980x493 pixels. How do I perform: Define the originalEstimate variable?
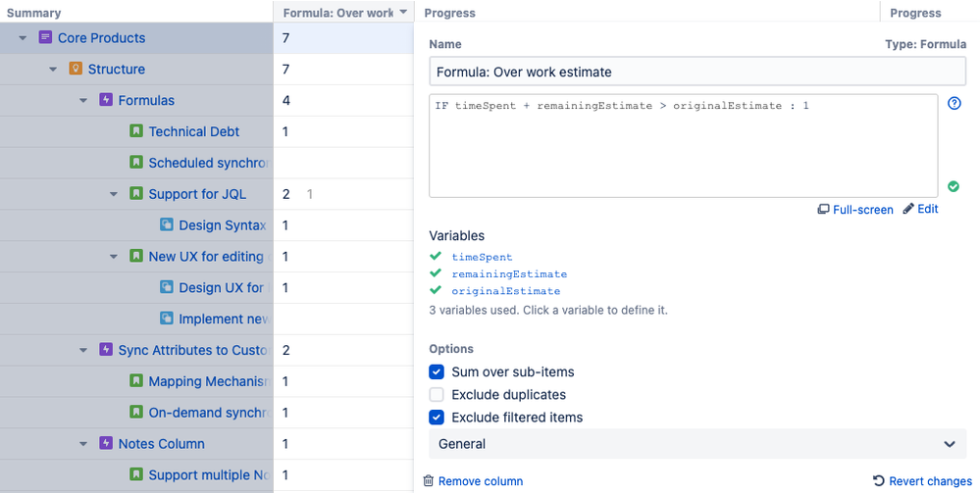(x=505, y=290)
